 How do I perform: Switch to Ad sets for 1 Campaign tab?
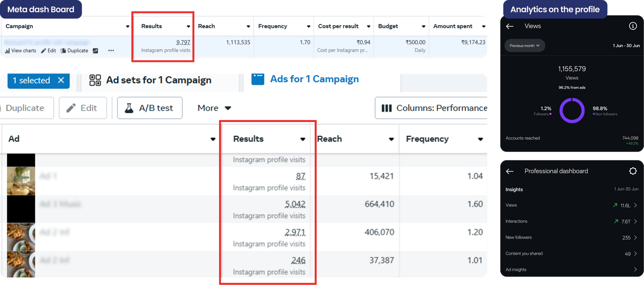(151, 80)
